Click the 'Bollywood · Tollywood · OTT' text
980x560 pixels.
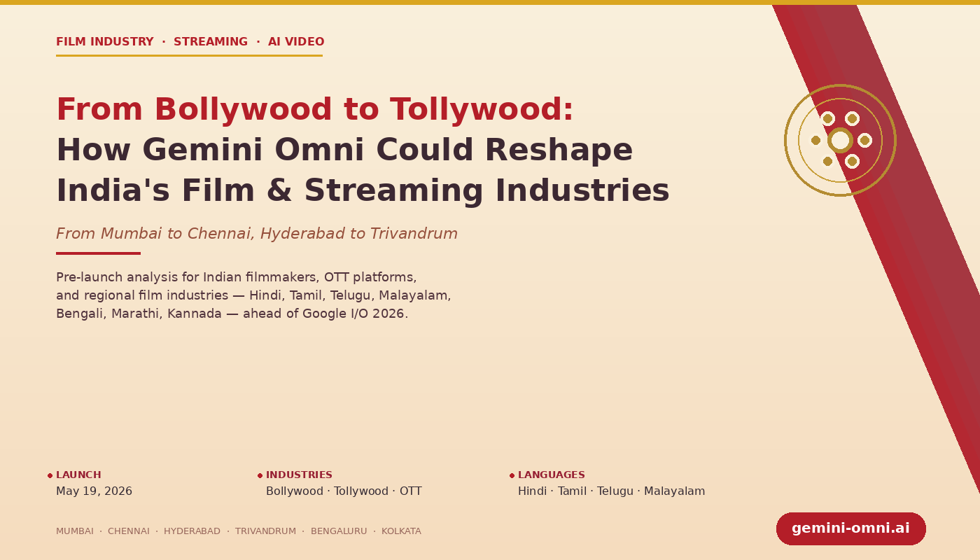(x=344, y=491)
